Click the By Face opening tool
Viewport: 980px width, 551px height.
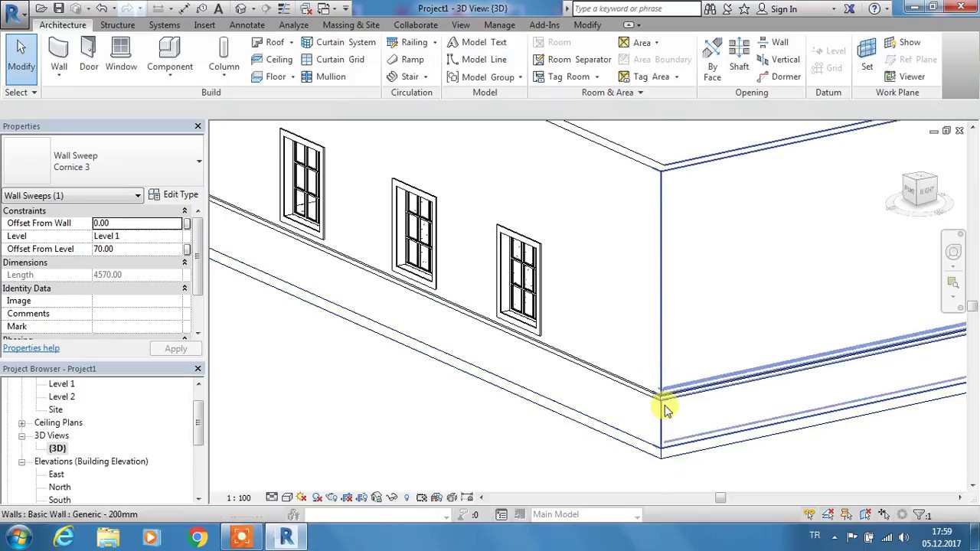712,60
